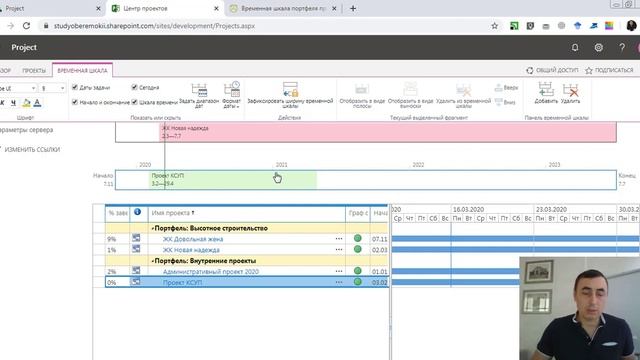Open the browser profile avatar
The height and width of the screenshot is (360, 640).
632,26
